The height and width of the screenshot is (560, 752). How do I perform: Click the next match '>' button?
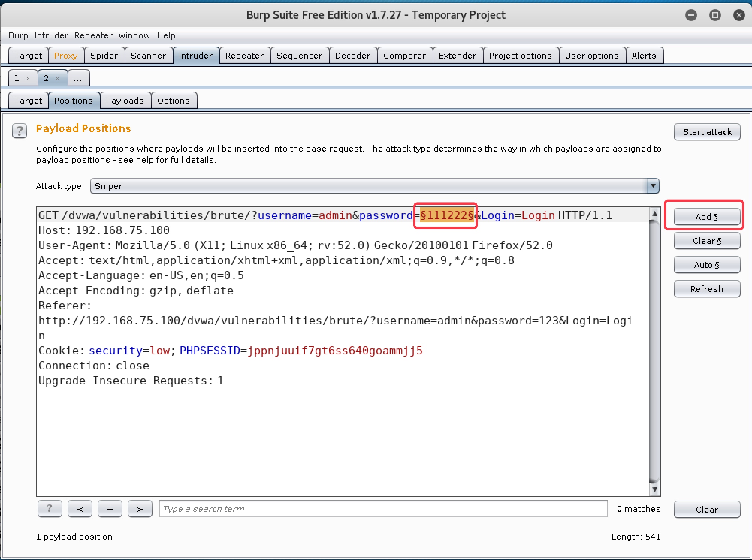click(140, 509)
